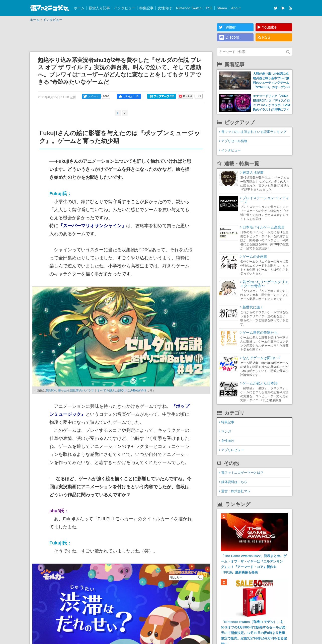The height and width of the screenshot is (644, 322).
Task: Open the SYNCED shooting game article link
Action: (x=271, y=80)
